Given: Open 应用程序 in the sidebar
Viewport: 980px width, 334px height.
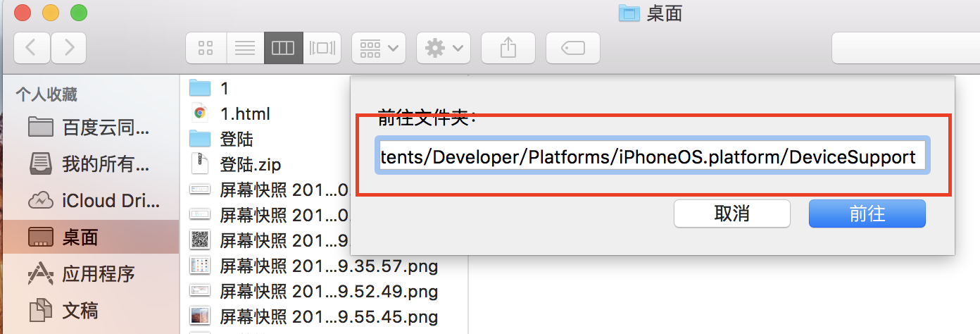Looking at the screenshot, I should coord(90,273).
